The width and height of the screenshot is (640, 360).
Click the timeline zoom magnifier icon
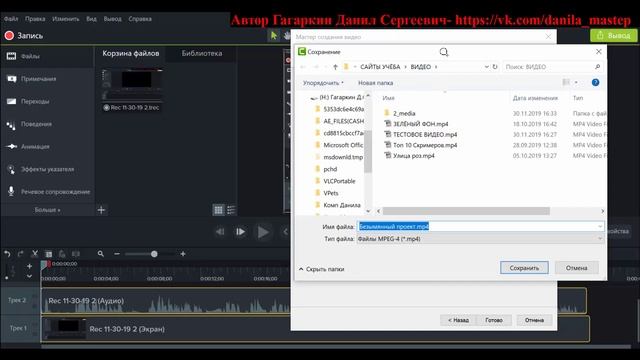tap(101, 254)
